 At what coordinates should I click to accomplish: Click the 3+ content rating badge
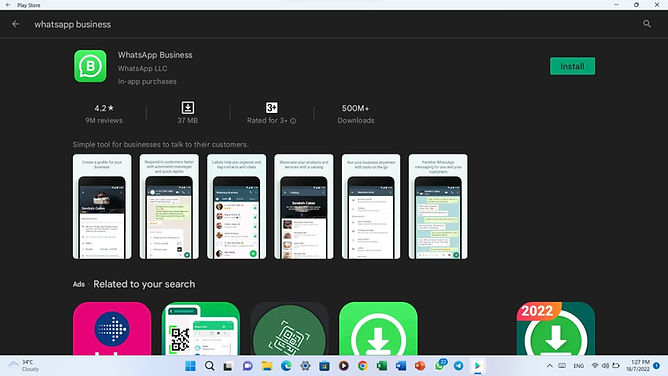pos(272,107)
